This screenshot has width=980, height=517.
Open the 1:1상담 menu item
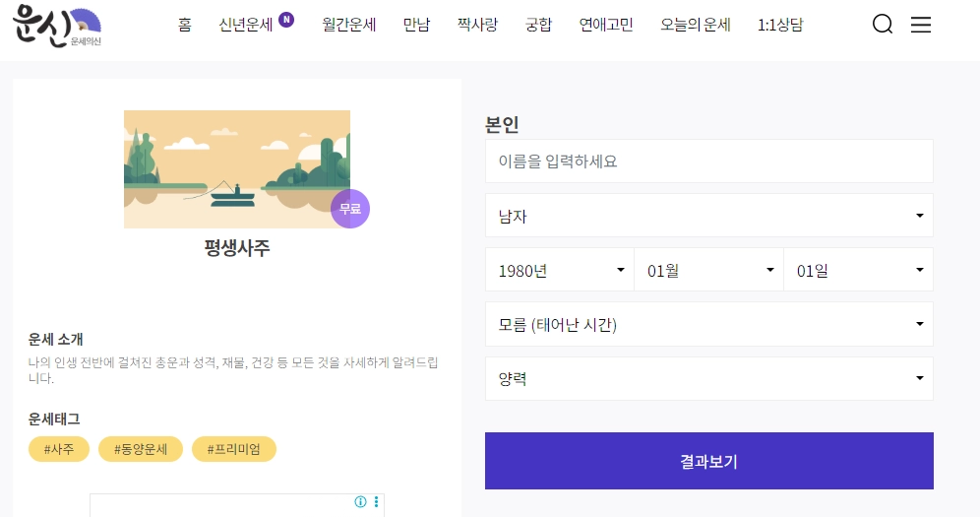pyautogui.click(x=780, y=25)
